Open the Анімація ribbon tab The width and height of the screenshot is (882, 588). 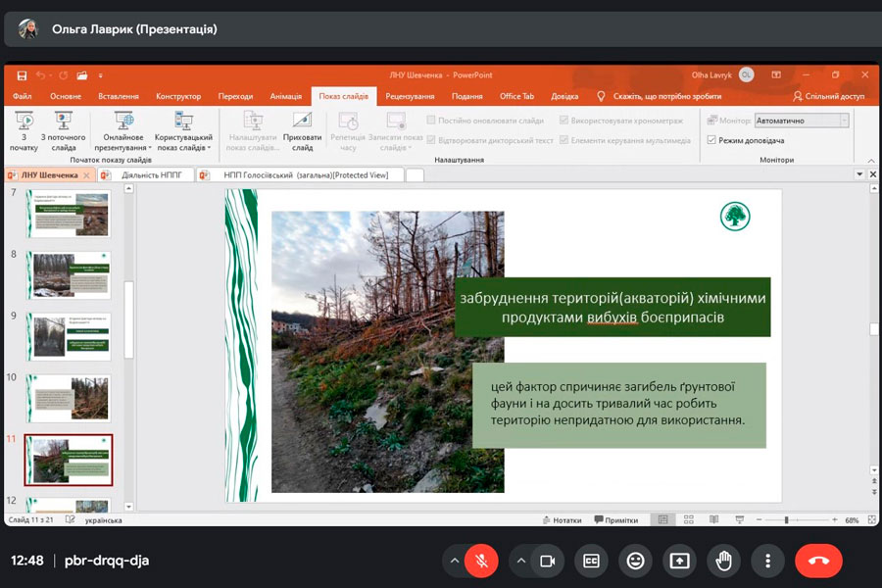[x=285, y=96]
